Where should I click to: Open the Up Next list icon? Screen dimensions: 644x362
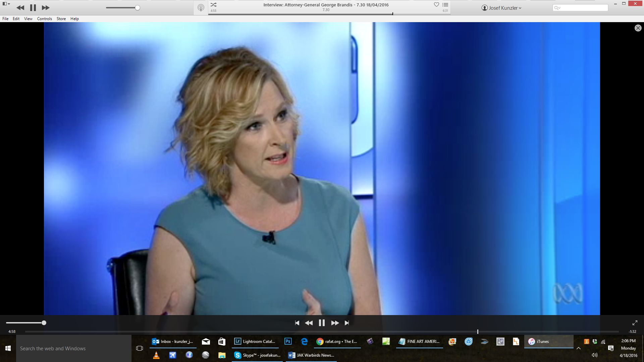[x=445, y=5]
